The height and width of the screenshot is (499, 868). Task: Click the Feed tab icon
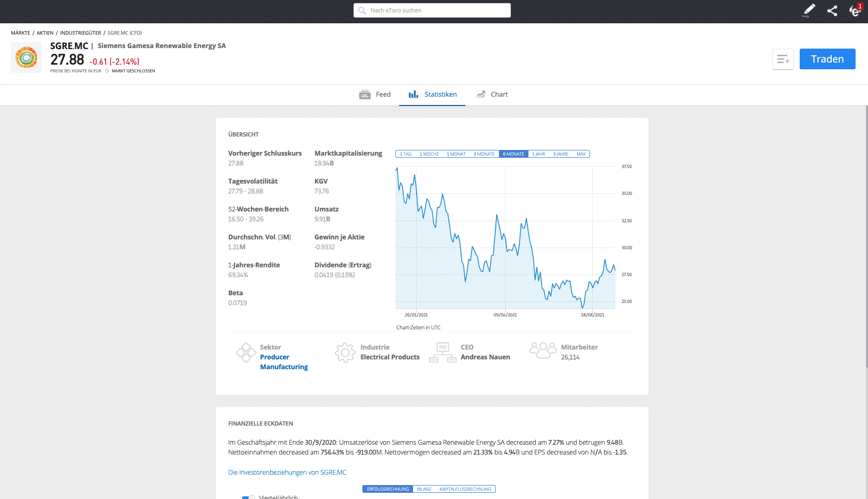tap(365, 95)
